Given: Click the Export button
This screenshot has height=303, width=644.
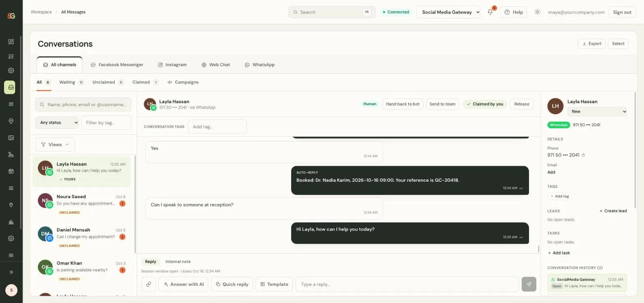Looking at the screenshot, I should pyautogui.click(x=591, y=44).
